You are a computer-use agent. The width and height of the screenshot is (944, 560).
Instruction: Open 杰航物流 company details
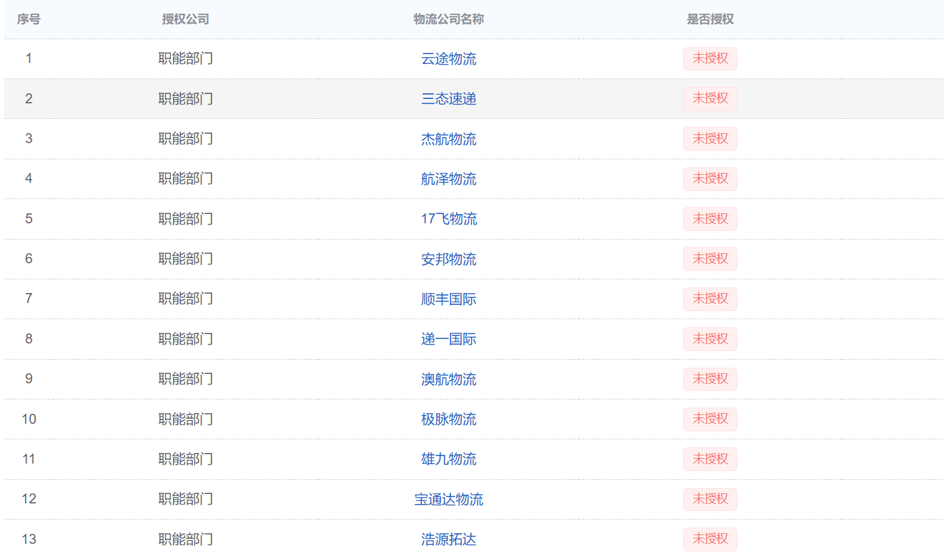coord(448,139)
